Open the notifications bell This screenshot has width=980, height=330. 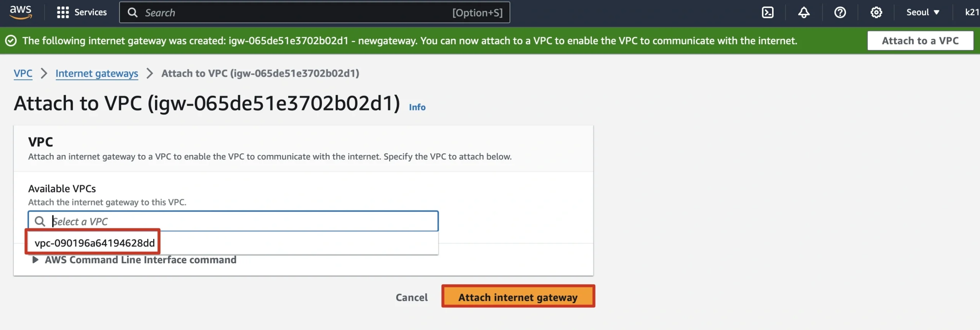coord(804,12)
